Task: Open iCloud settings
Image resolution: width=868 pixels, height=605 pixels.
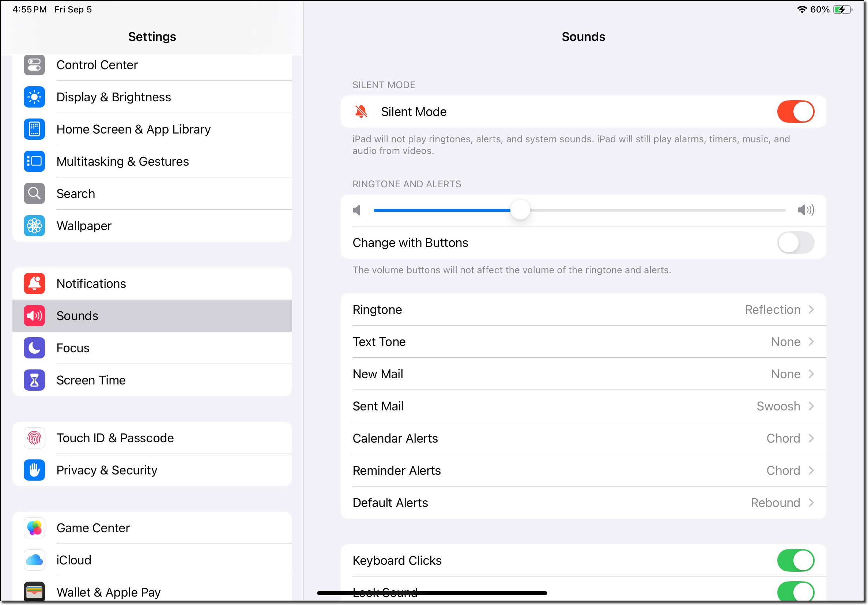Action: click(x=152, y=560)
